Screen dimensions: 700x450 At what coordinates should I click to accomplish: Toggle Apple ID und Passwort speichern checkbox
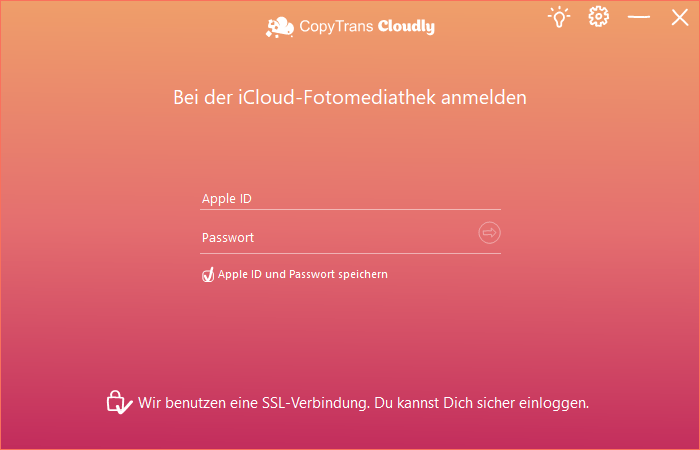click(x=208, y=275)
